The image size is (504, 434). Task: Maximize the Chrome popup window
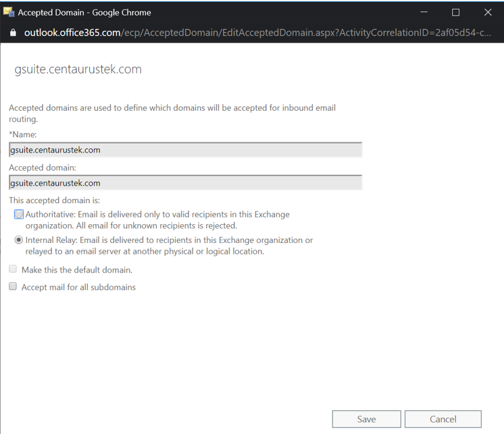455,12
